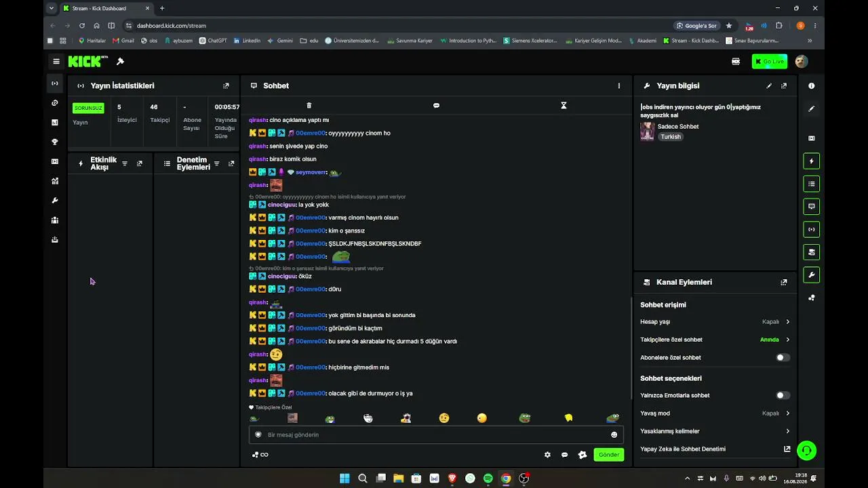This screenshot has width=868, height=488.
Task: Toggle the stream statistics widget in right sidebar
Action: click(x=812, y=230)
